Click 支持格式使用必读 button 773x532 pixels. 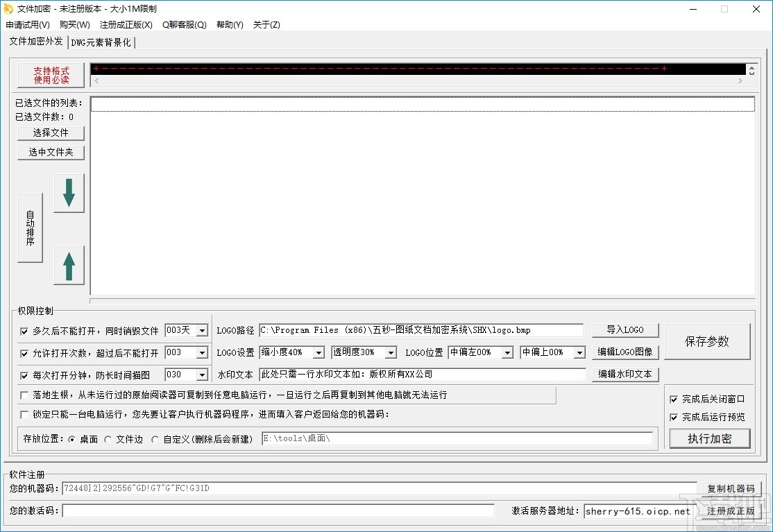pyautogui.click(x=51, y=76)
